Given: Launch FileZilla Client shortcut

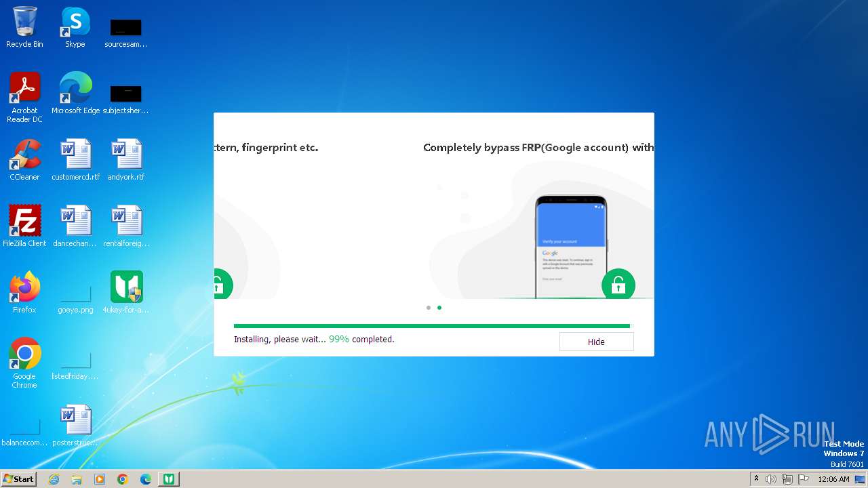Looking at the screenshot, I should pyautogui.click(x=24, y=226).
